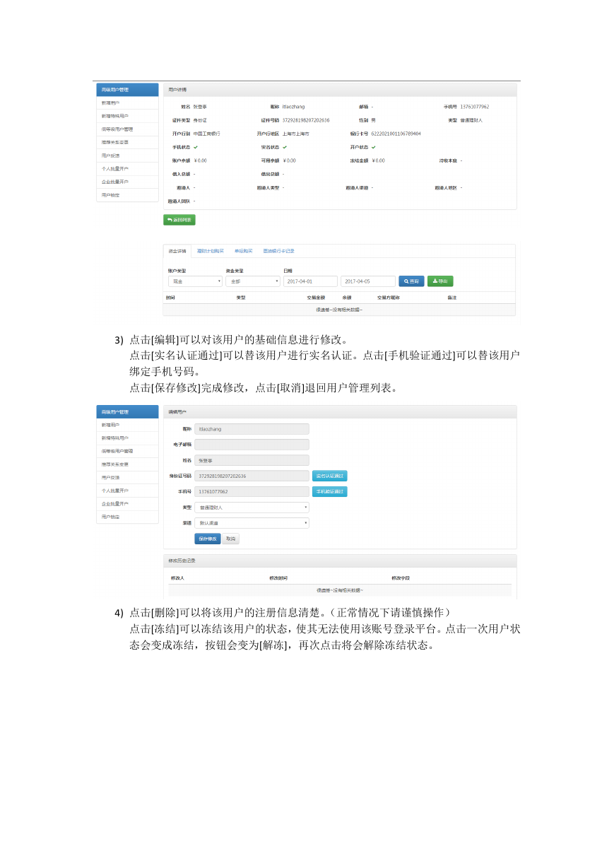Click the 中国工商银行 bank name value
The height and width of the screenshot is (868, 614).
click(x=206, y=134)
